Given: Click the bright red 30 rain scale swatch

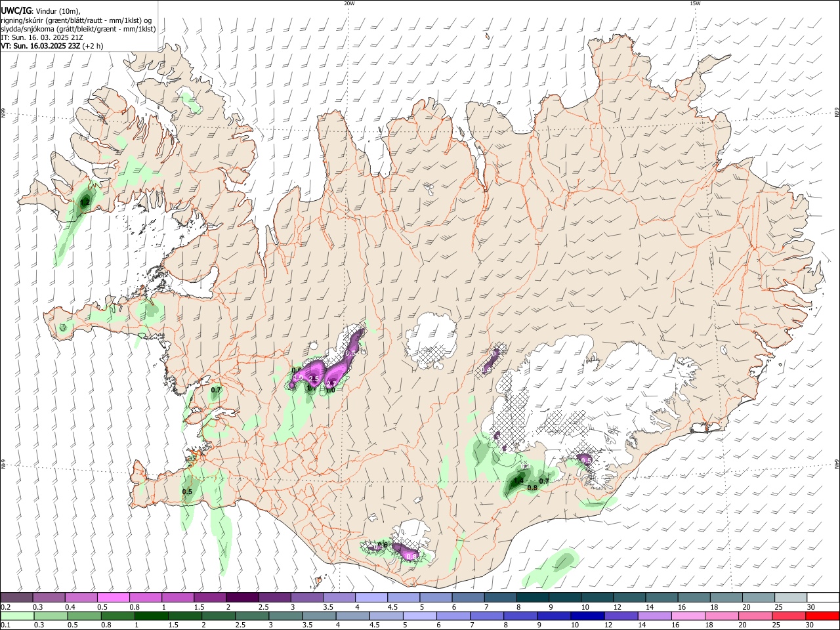Looking at the screenshot, I should click(822, 616).
